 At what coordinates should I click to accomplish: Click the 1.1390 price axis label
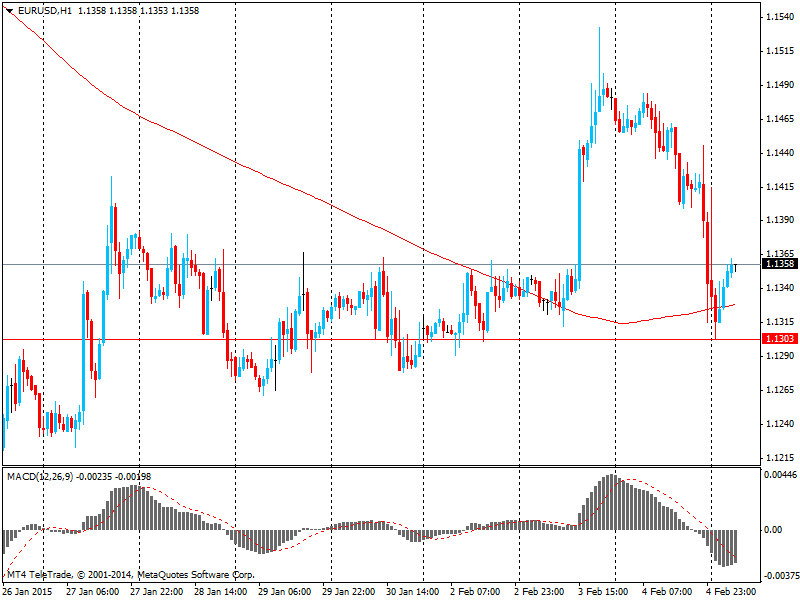click(x=780, y=220)
